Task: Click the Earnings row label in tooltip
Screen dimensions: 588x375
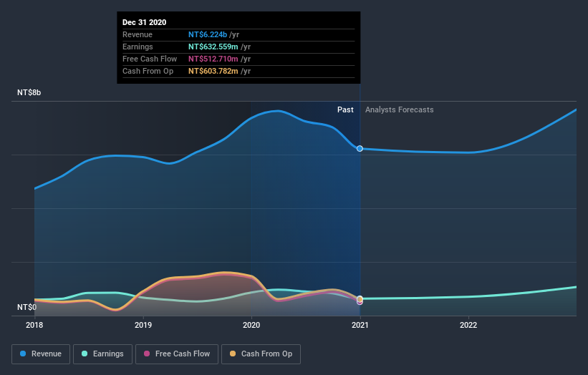Action: [138, 47]
